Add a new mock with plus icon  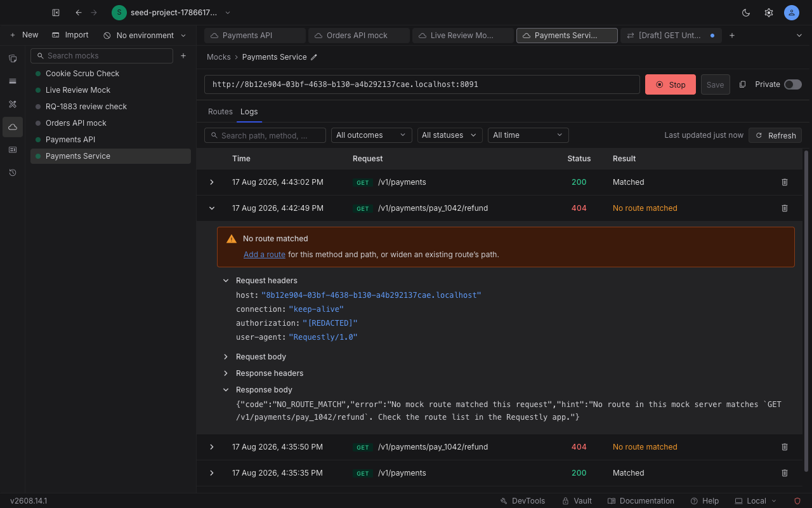[x=183, y=56]
